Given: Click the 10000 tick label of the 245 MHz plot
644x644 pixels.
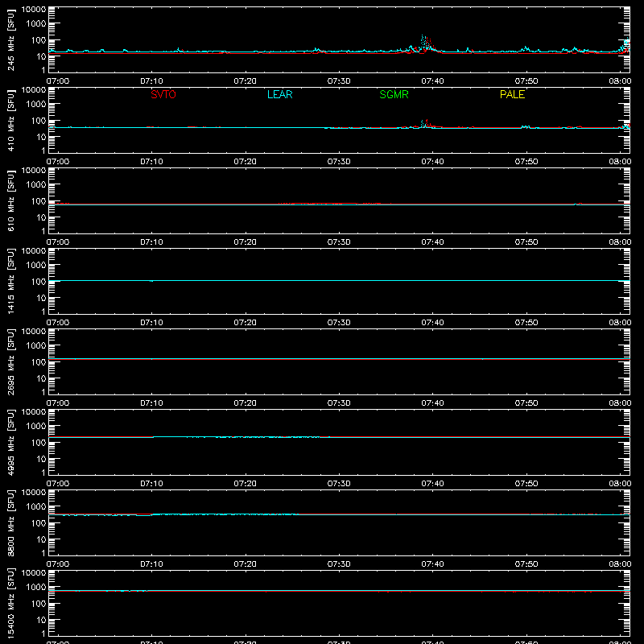Looking at the screenshot, I should click(x=34, y=10).
